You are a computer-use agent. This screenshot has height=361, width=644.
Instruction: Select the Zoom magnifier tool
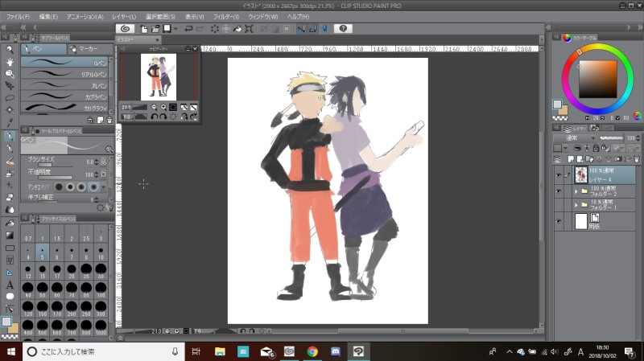[x=10, y=50]
